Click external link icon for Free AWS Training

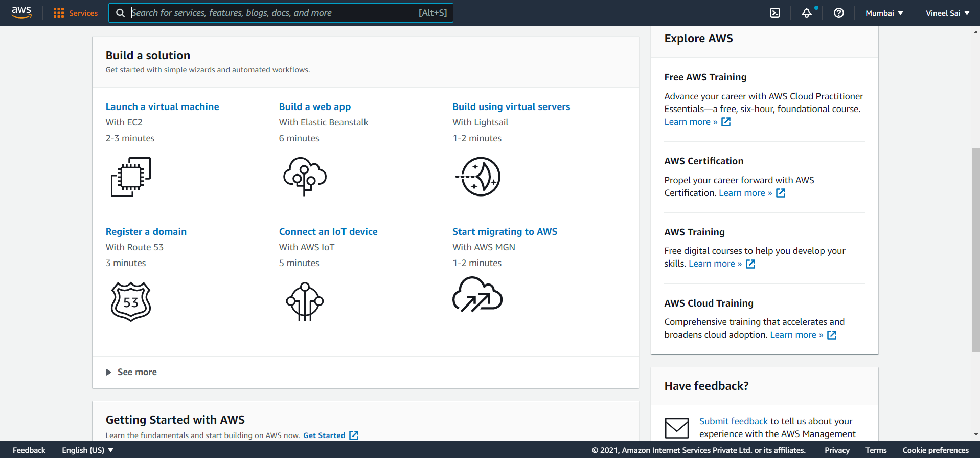coord(726,122)
